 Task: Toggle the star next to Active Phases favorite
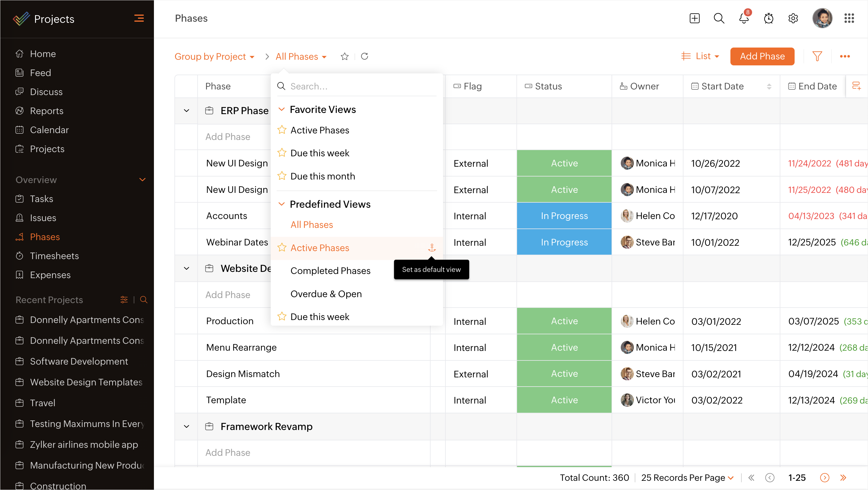(x=282, y=130)
